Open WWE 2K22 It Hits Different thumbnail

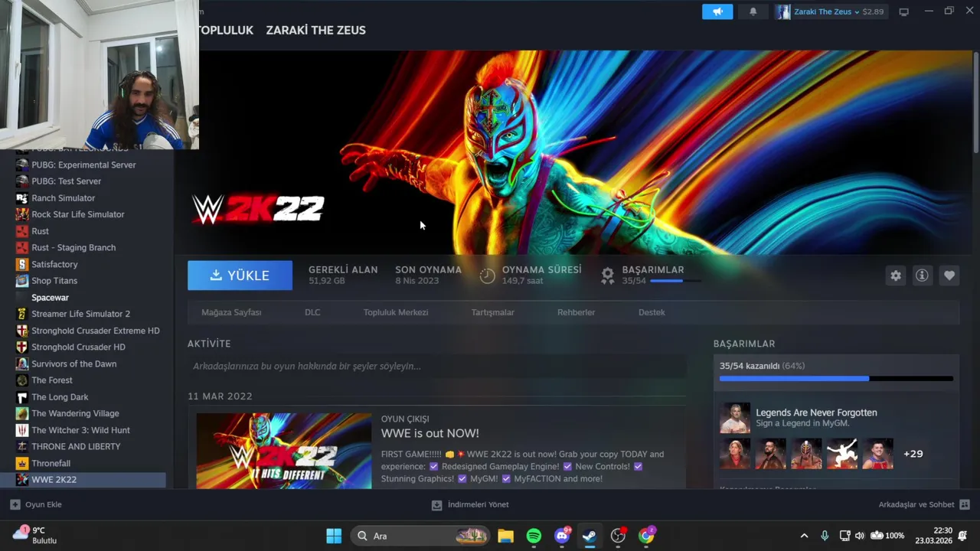[x=284, y=451]
